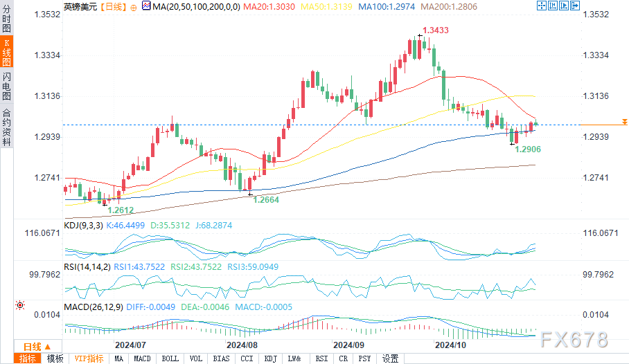The height and width of the screenshot is (364, 629).
Task: Open the 闪电图 side tab
Action: pyautogui.click(x=6, y=87)
